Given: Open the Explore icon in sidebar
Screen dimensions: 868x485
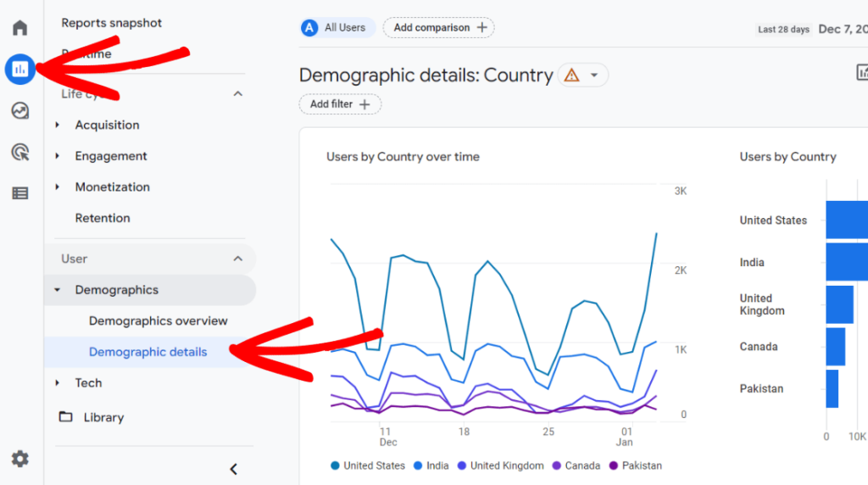Looking at the screenshot, I should pos(19,110).
